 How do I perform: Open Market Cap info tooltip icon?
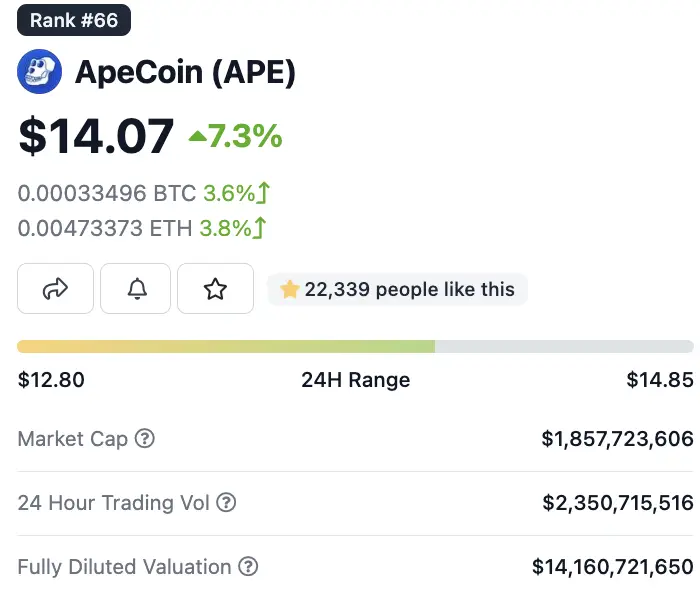pyautogui.click(x=145, y=438)
